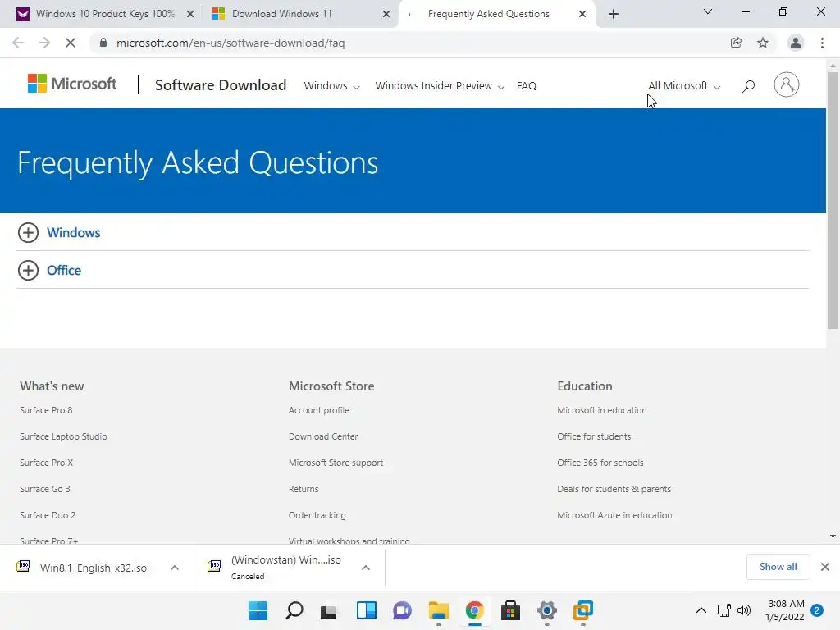Open the clock showing 3:08 AM
The width and height of the screenshot is (840, 630).
(x=784, y=610)
